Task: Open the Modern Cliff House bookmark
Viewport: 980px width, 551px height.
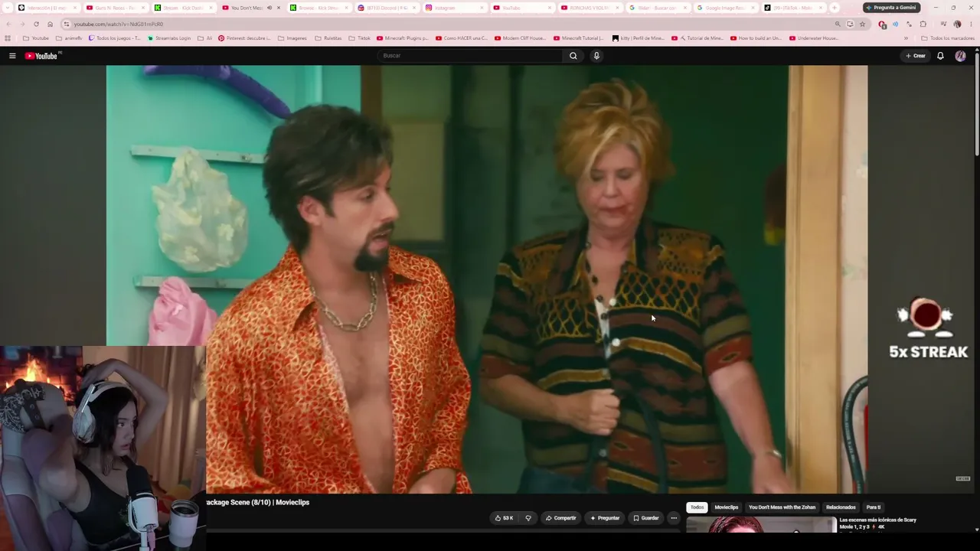Action: tap(520, 38)
